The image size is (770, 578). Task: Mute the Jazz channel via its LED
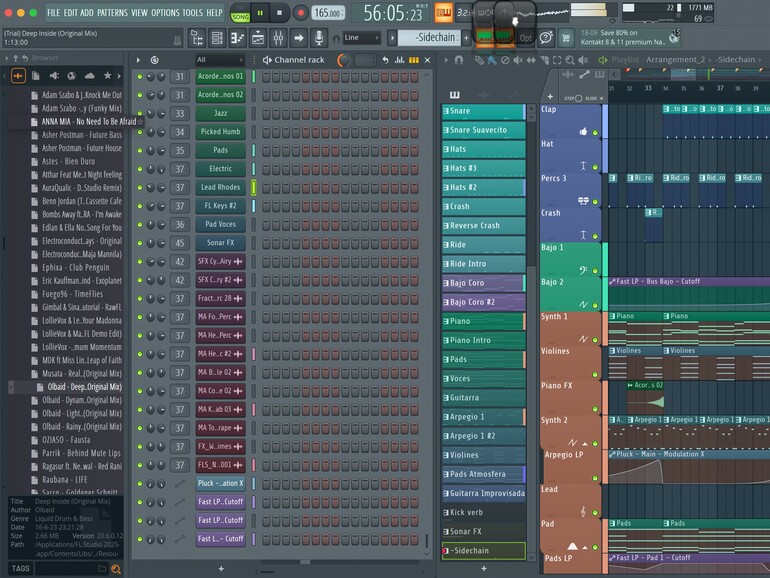pyautogui.click(x=140, y=113)
